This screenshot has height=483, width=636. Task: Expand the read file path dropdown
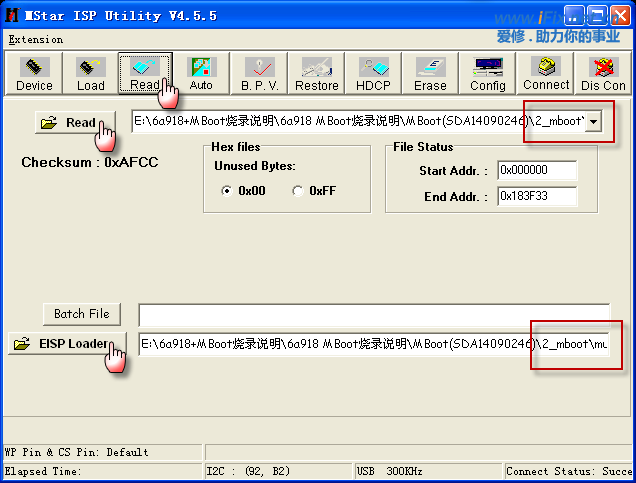(x=594, y=122)
